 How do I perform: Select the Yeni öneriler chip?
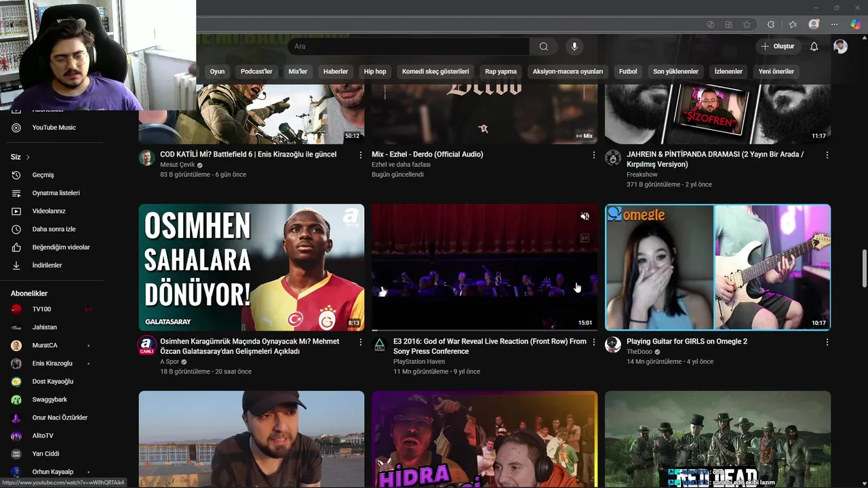pos(776,71)
